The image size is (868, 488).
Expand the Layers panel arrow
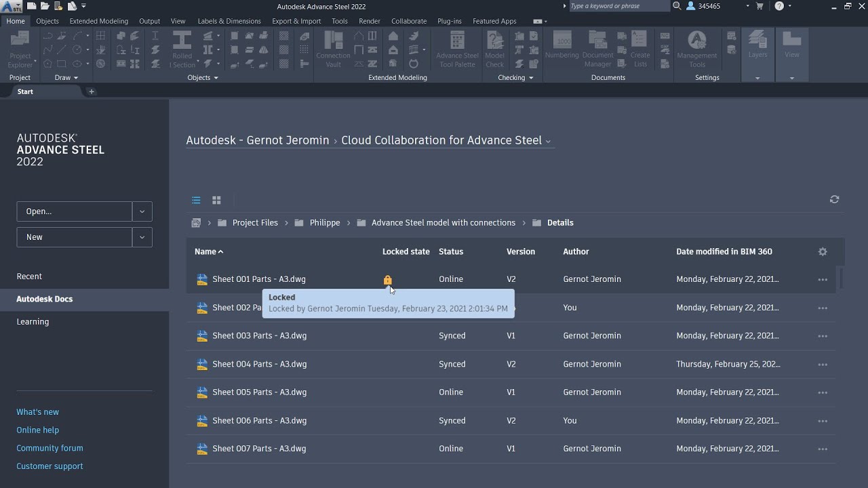click(757, 78)
